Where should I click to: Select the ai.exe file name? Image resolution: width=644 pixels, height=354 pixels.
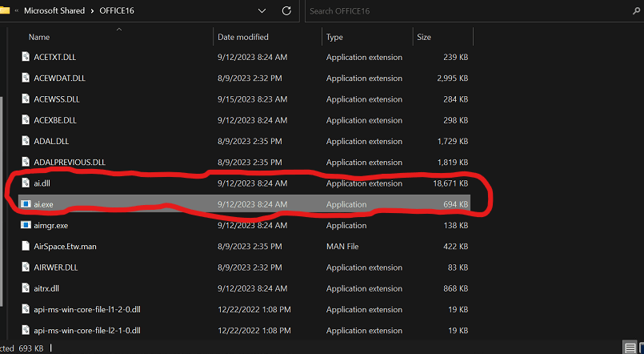[43, 204]
